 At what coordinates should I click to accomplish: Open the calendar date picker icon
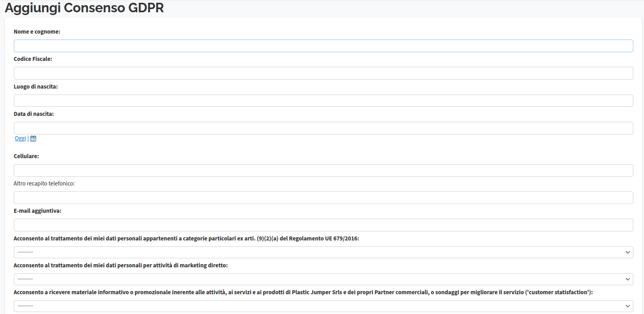click(x=33, y=138)
